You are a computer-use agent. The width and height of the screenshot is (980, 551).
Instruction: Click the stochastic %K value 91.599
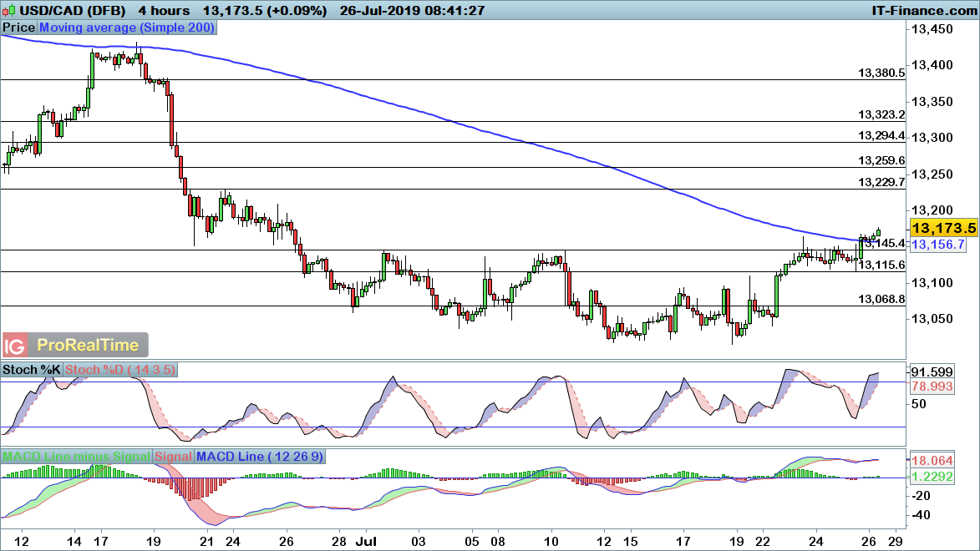click(932, 372)
